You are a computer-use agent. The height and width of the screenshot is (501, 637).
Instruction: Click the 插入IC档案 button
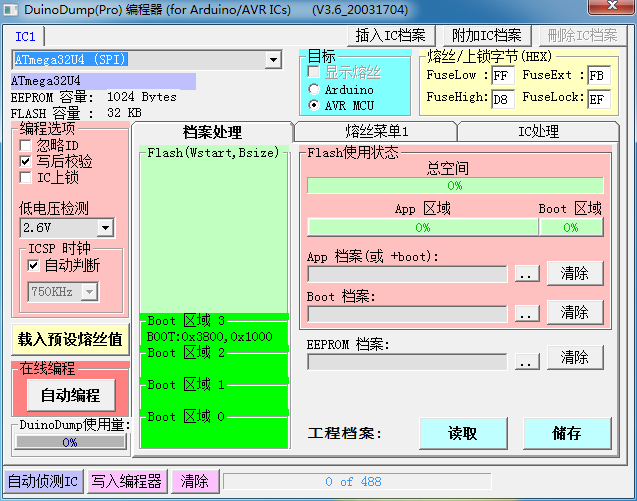coord(391,35)
